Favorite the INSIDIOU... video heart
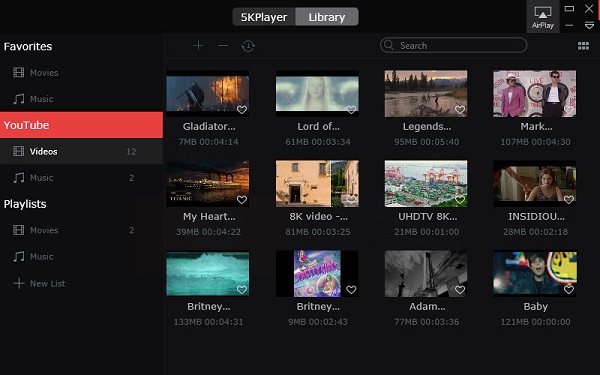 click(x=569, y=200)
